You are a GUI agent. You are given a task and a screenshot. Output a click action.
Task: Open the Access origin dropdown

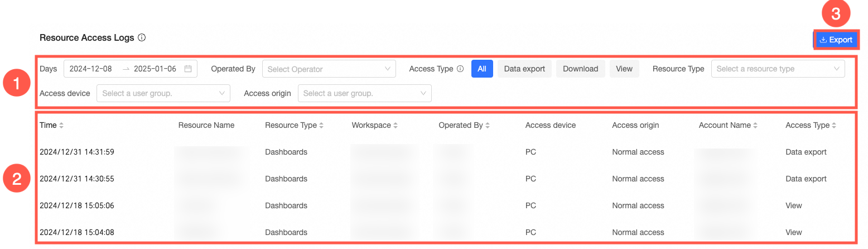(365, 93)
